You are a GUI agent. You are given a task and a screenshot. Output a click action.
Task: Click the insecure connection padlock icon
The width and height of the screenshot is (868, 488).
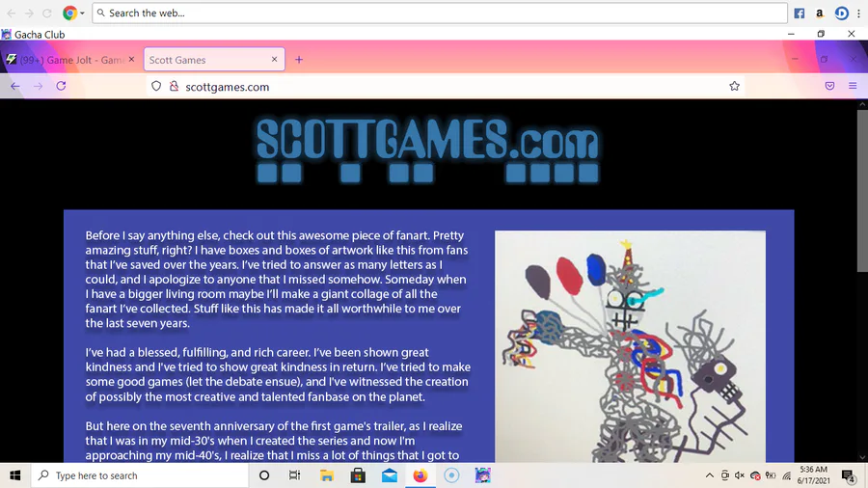[x=174, y=86]
